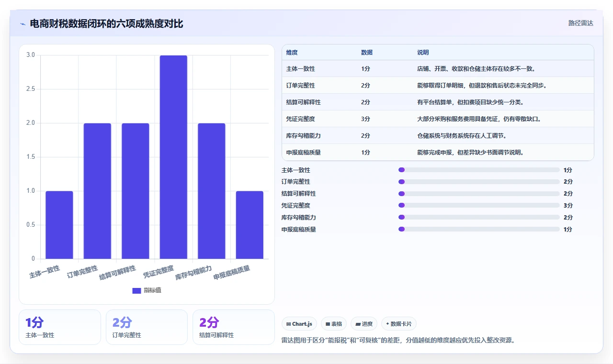Viewport: 613px width, 364px height.
Task: Open the 2分 结算可解释性 data card
Action: tap(234, 327)
